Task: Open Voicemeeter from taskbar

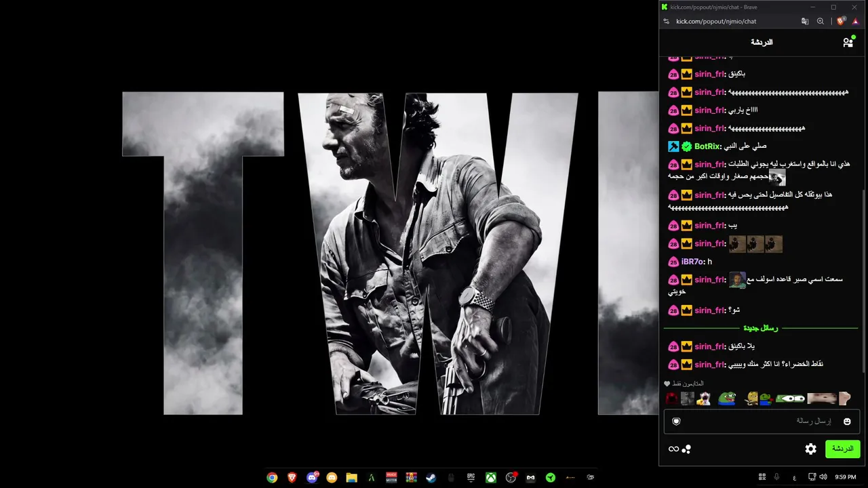Action: coord(391,477)
